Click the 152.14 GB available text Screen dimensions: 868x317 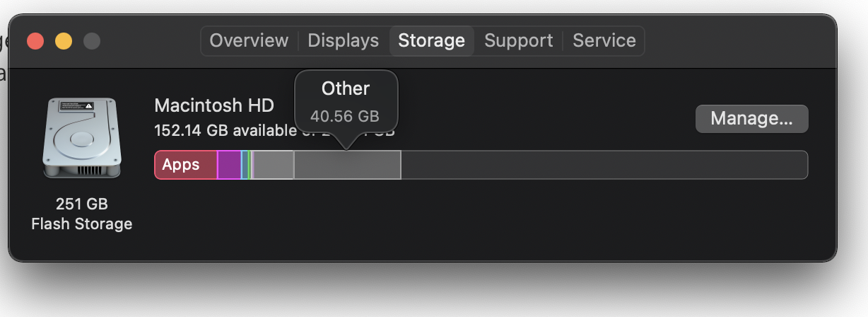click(225, 131)
